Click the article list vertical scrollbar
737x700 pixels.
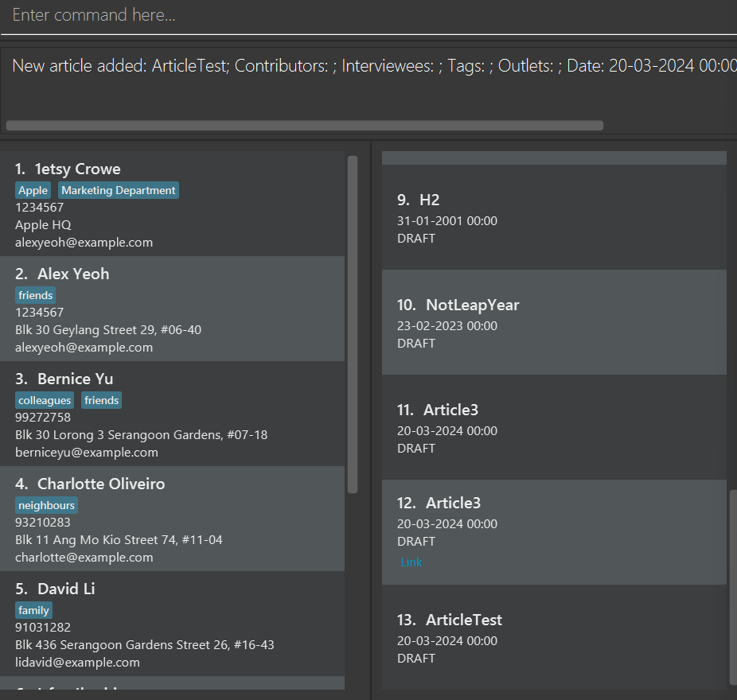(733, 588)
